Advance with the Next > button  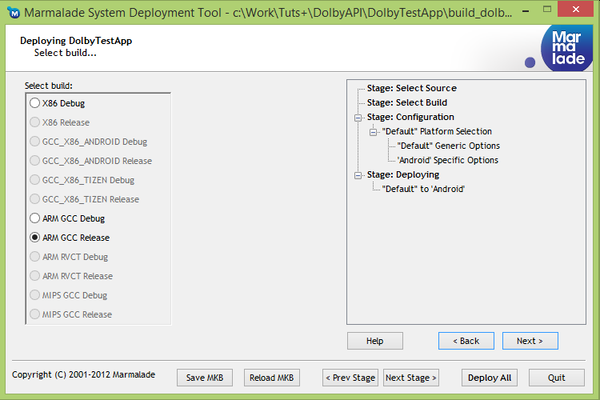[530, 341]
